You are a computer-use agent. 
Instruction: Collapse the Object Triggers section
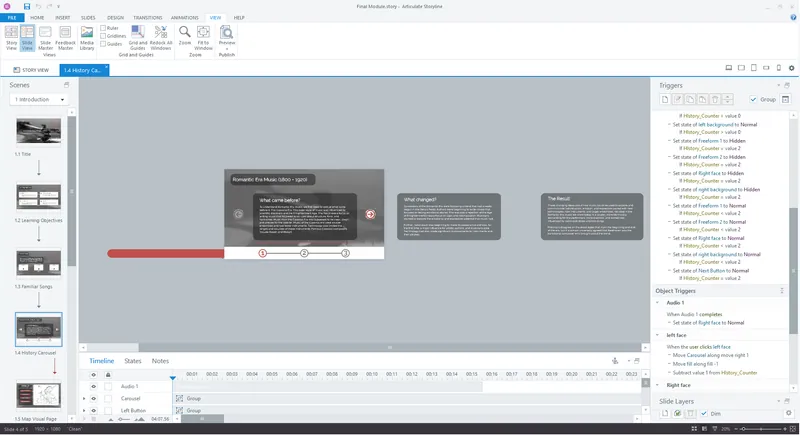(x=782, y=291)
